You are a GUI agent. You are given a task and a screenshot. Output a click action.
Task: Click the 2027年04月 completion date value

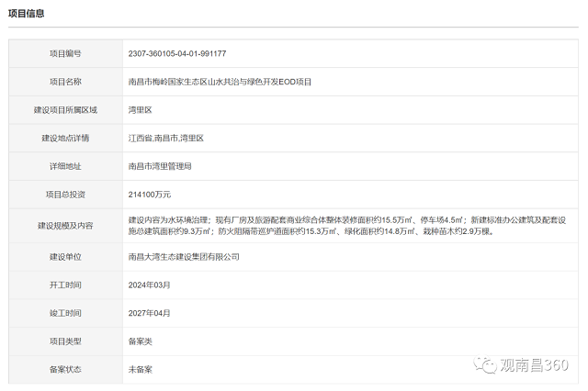149,313
